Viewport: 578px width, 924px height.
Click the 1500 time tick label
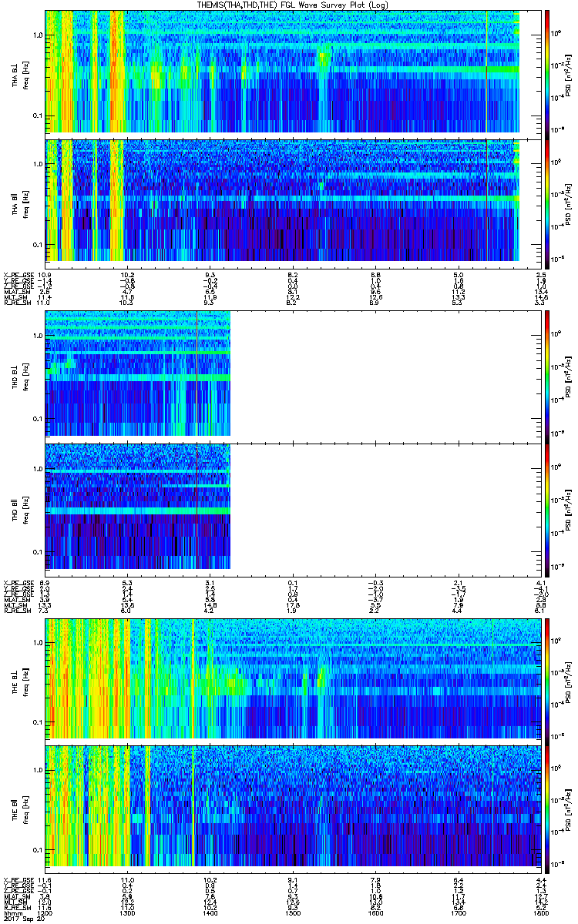tap(292, 913)
